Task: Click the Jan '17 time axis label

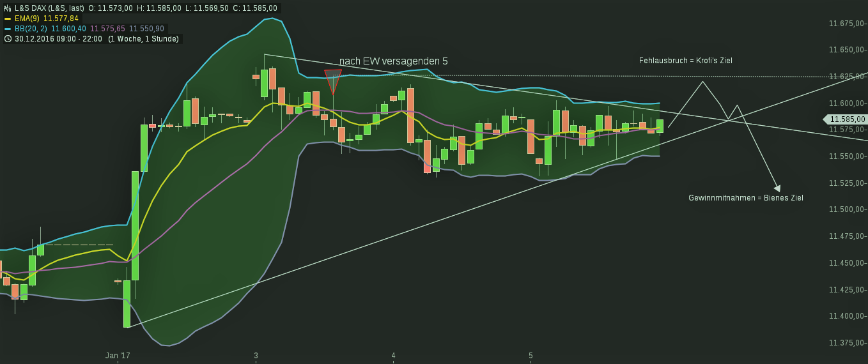Action: pos(118,355)
